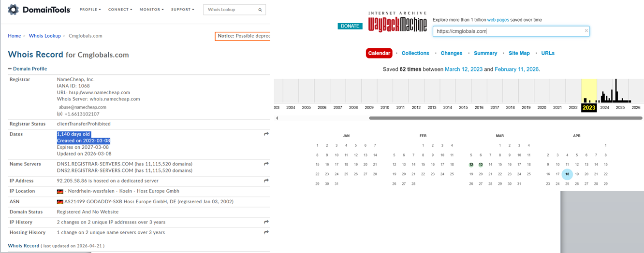Select year 2024 in the capture timeline
Screen dimensions: 644x253
tap(604, 108)
